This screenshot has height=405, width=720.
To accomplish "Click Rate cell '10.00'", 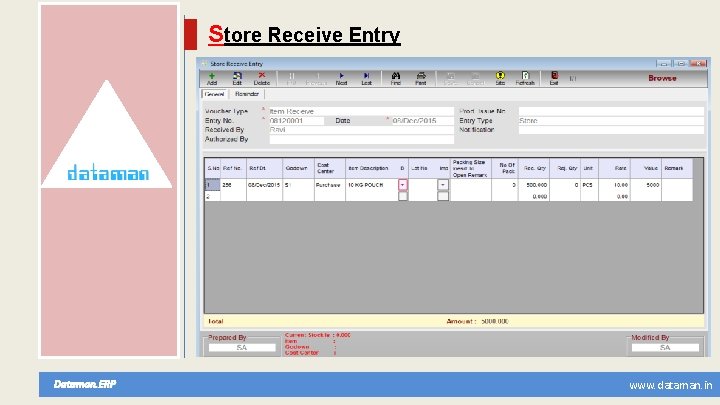I will (x=614, y=185).
